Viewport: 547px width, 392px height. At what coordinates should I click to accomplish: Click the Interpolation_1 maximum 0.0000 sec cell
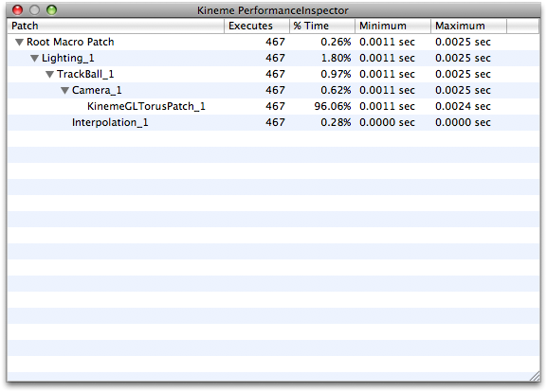pos(463,122)
